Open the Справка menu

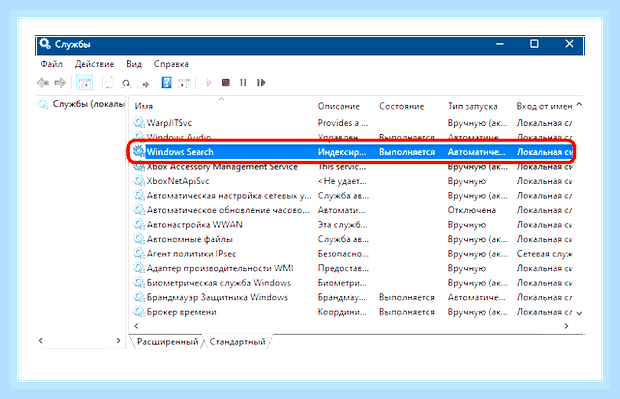pos(171,64)
